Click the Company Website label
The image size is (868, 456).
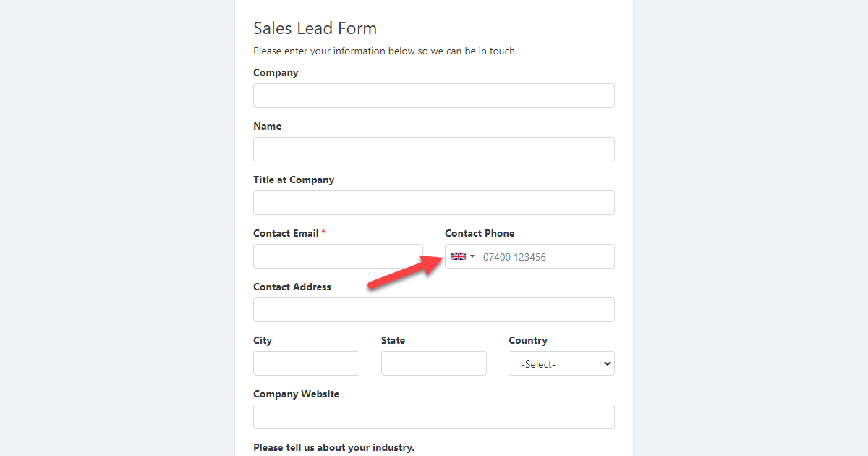(x=296, y=394)
